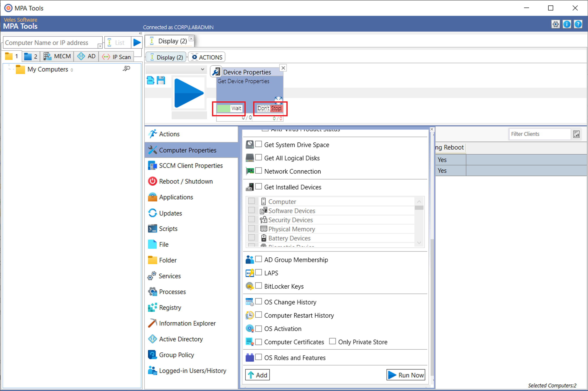Viewport: 588px width, 391px height.
Task: Open Group Policy category
Action: pos(191,355)
